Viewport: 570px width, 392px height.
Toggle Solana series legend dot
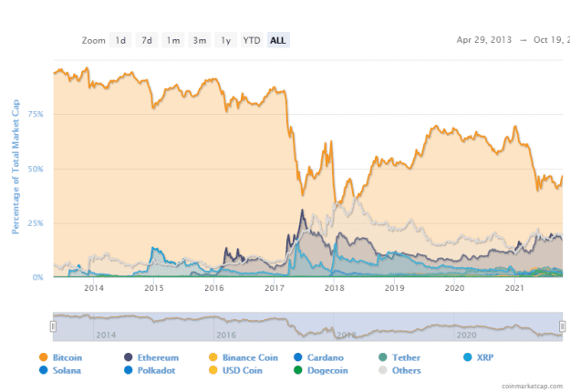pyautogui.click(x=43, y=370)
